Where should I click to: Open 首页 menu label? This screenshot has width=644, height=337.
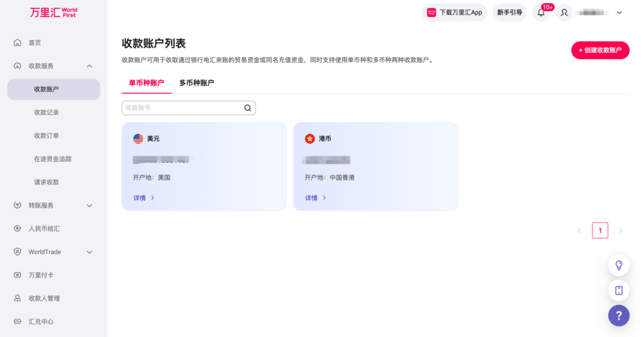tap(35, 43)
